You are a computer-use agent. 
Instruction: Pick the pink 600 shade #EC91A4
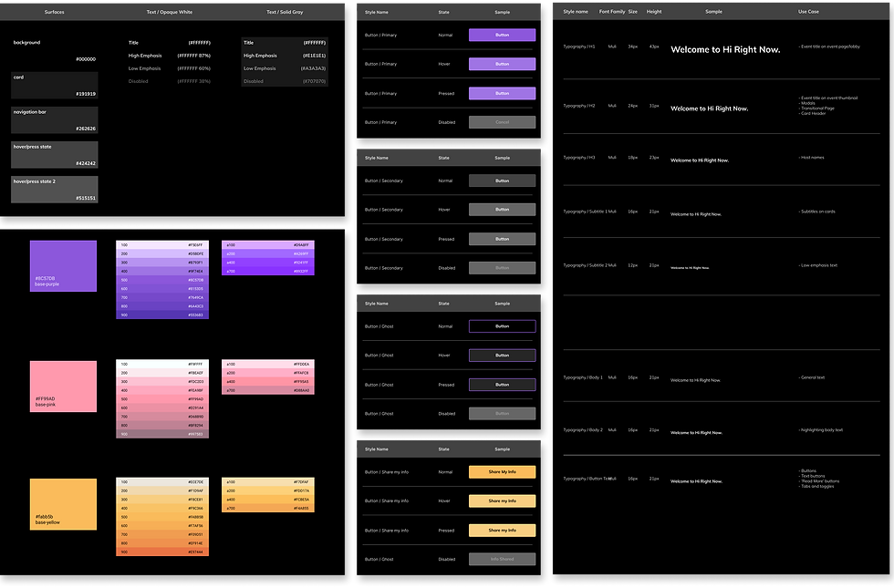[162, 408]
